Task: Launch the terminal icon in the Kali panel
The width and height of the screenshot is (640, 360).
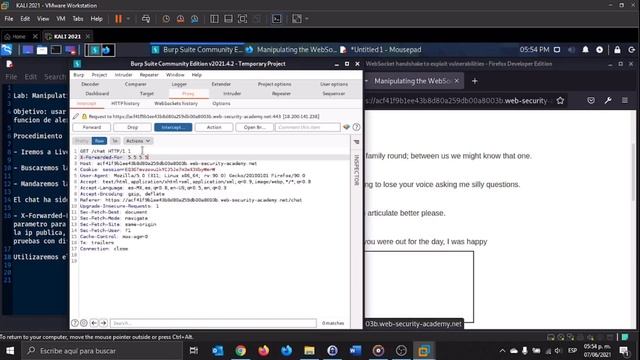Action: (56, 50)
